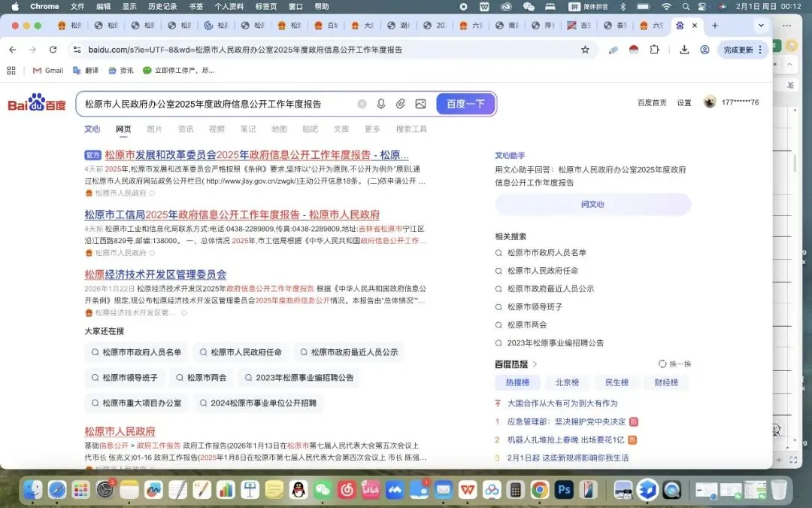
Task: Expand the 百度热搜 arrow
Action: click(x=535, y=364)
